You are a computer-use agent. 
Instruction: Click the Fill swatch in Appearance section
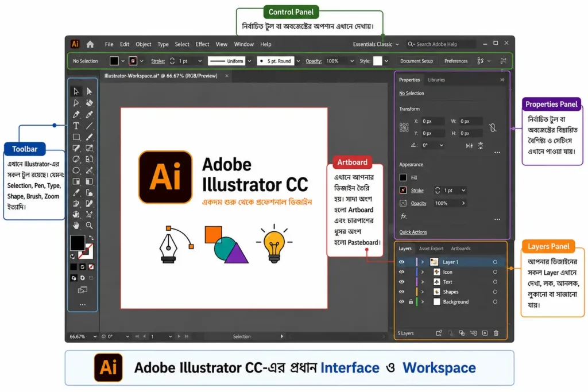click(403, 178)
